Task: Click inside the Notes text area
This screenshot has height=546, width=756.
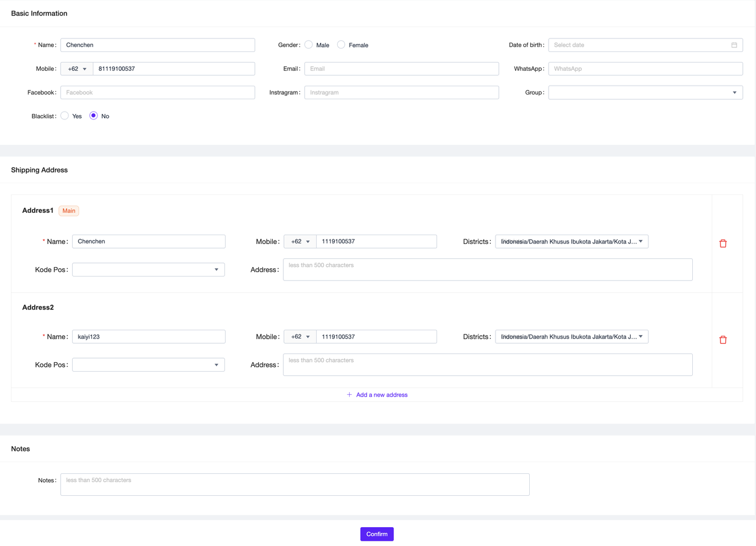Action: pyautogui.click(x=294, y=484)
